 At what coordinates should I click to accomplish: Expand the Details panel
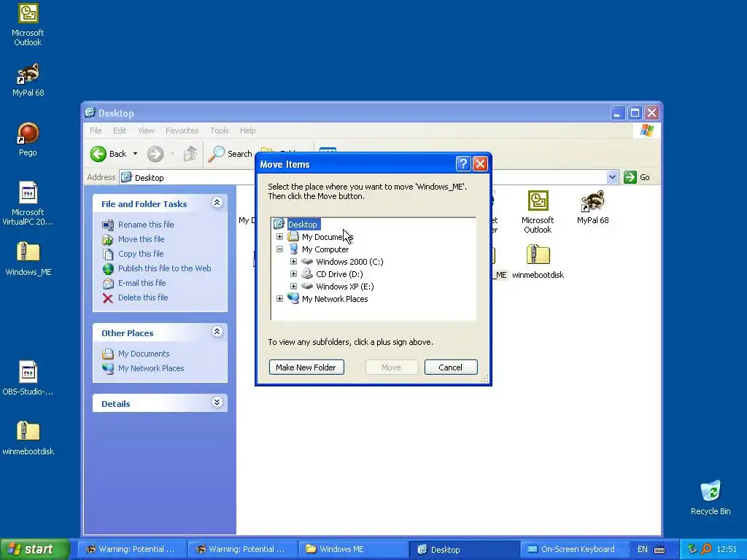tap(217, 402)
